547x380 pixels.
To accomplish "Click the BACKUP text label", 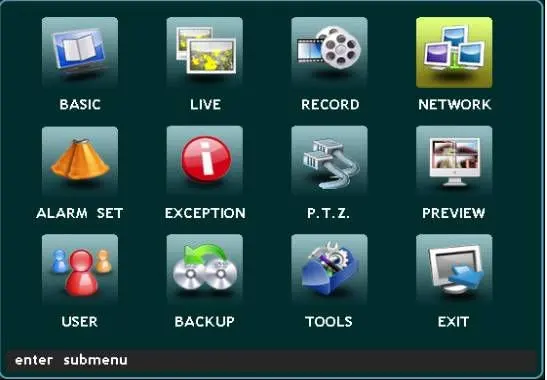I will [205, 321].
